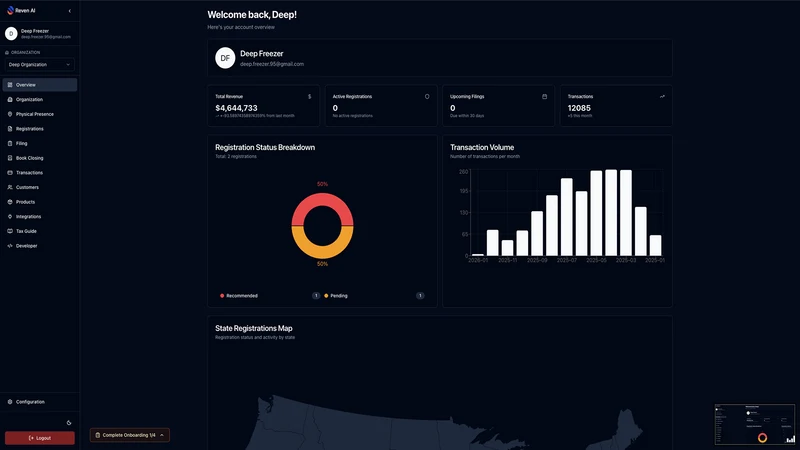The width and height of the screenshot is (800, 450).
Task: Select the Overview menu item
Action: click(x=40, y=85)
